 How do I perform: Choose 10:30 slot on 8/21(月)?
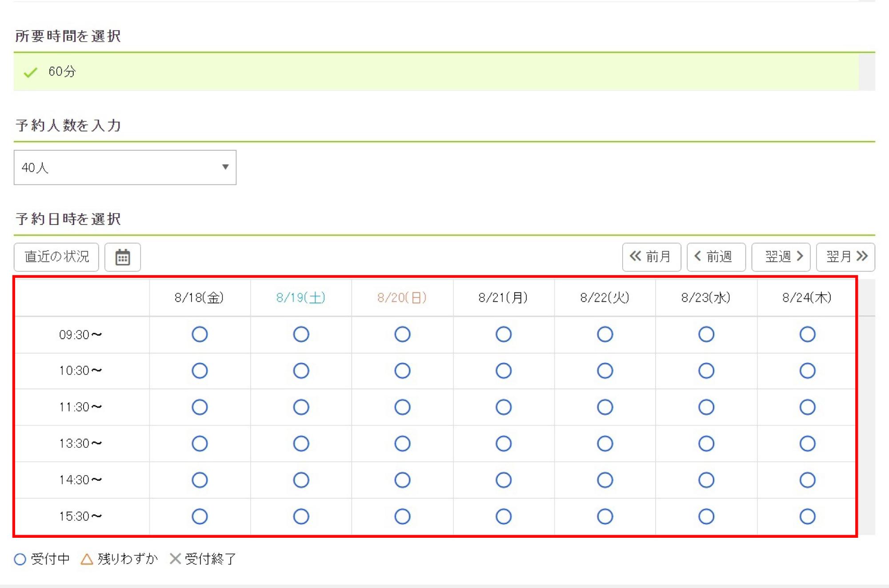coord(504,371)
